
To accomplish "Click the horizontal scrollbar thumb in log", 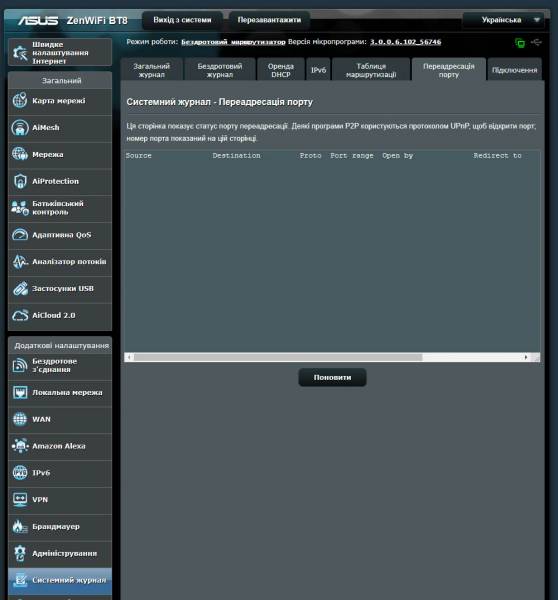I will (278, 357).
